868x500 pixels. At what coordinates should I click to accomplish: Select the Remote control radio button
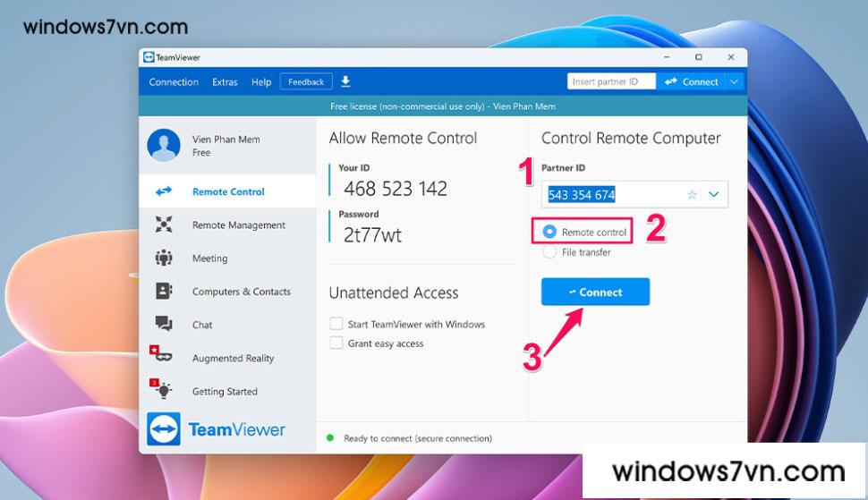pos(549,232)
